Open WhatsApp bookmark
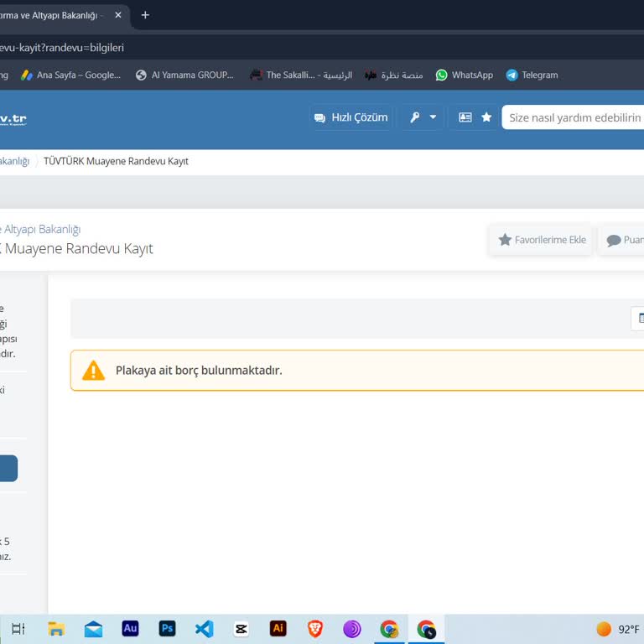The height and width of the screenshot is (644, 644). click(464, 75)
